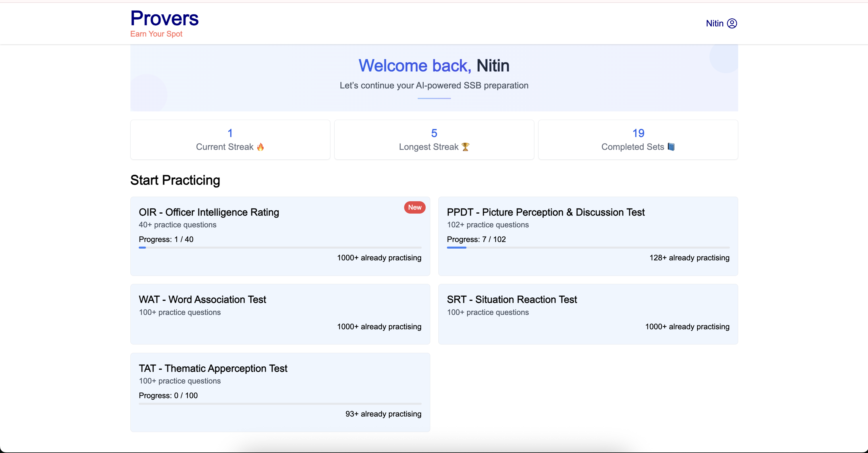Select the Longest Streak stat card

point(434,140)
